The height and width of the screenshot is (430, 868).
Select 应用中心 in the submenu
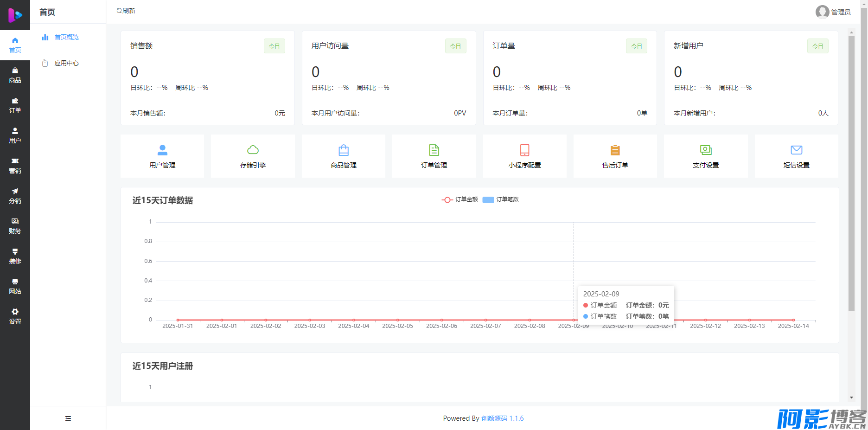(66, 63)
